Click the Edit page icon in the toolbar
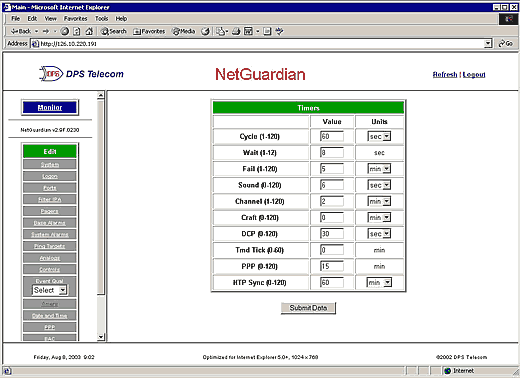 248,31
